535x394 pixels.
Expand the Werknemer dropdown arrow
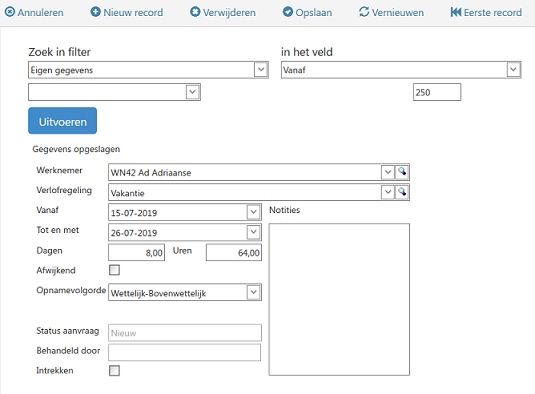click(x=388, y=172)
